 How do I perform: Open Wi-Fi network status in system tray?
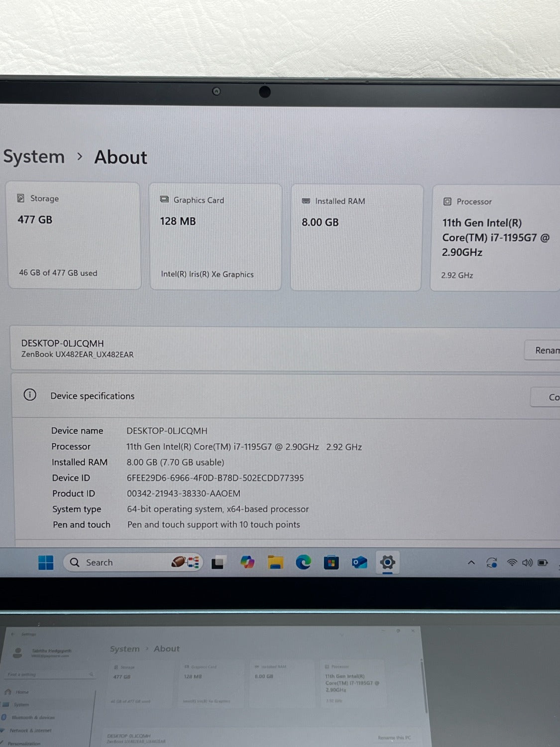512,563
